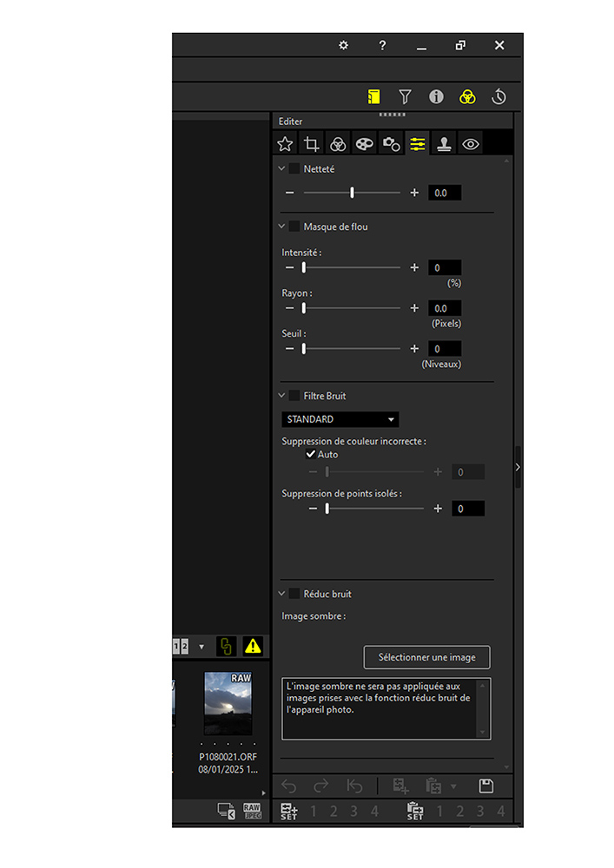The height and width of the screenshot is (868, 614).
Task: Show image information with the info icon
Action: pyautogui.click(x=436, y=97)
